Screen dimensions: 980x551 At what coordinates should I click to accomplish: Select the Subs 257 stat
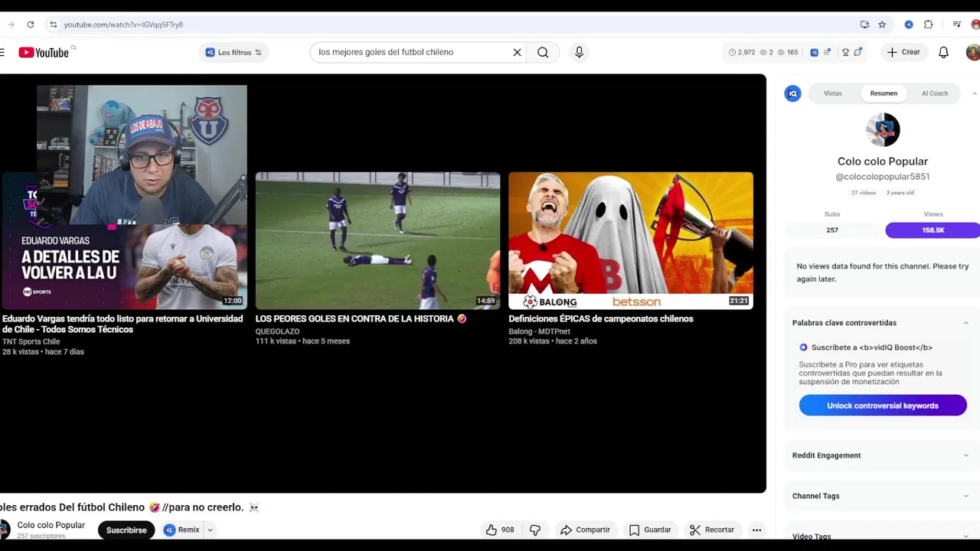tap(832, 230)
